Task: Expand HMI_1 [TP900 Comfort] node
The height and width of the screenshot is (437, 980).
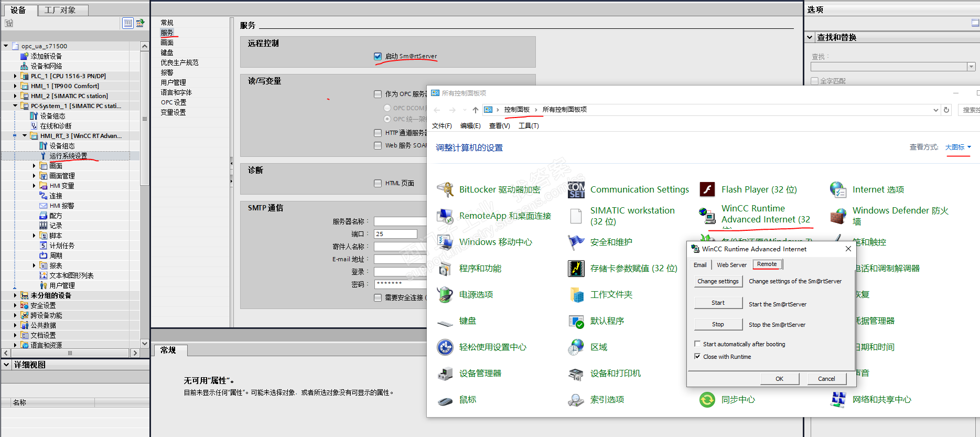Action: 15,86
